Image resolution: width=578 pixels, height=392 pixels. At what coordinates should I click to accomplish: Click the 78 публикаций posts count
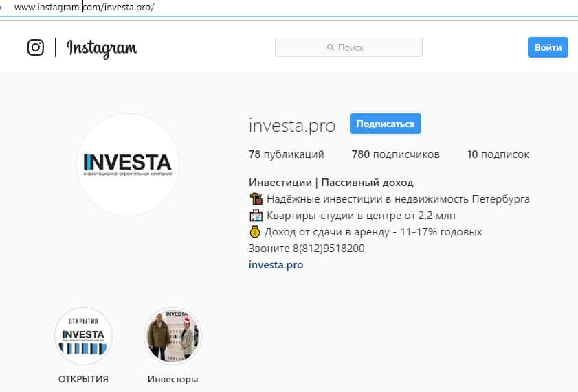click(x=287, y=154)
